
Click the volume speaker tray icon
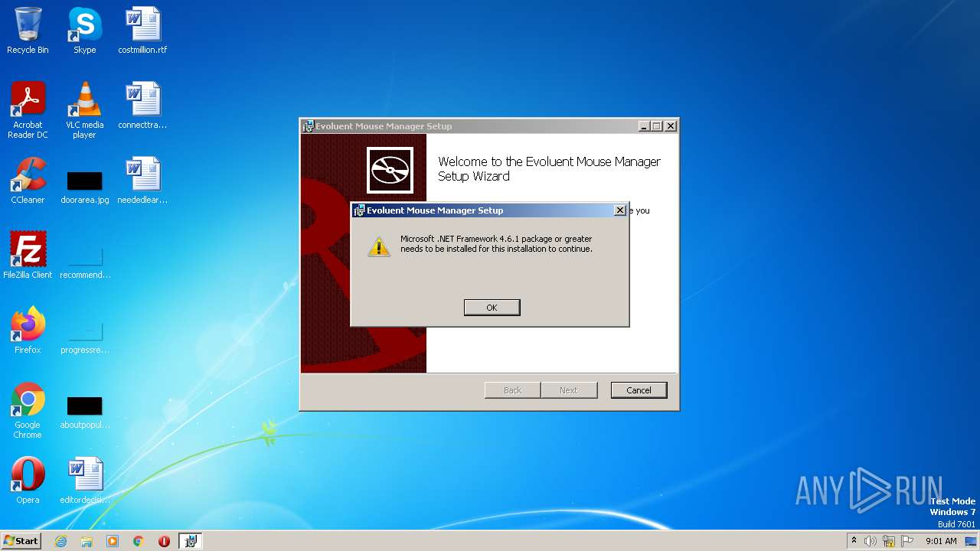[871, 541]
